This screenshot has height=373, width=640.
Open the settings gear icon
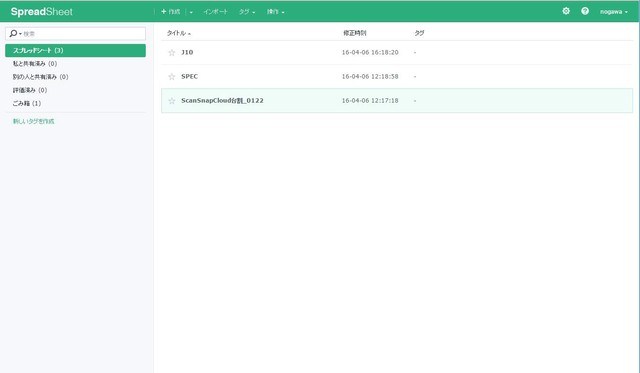[566, 11]
